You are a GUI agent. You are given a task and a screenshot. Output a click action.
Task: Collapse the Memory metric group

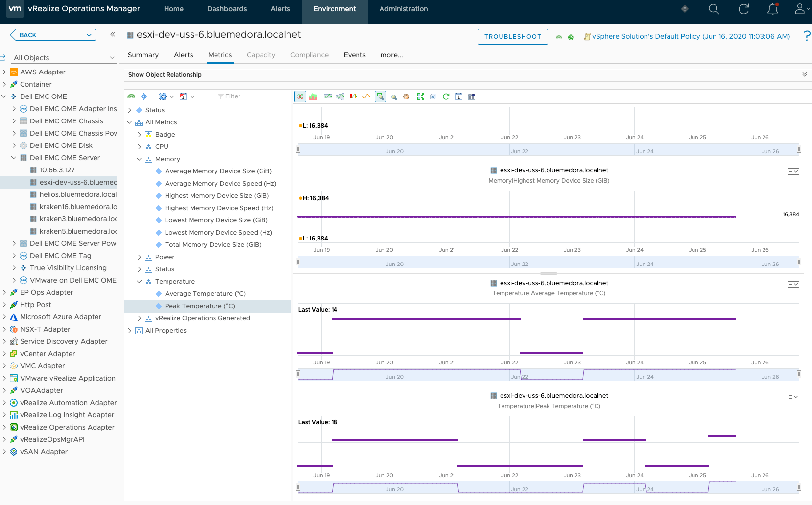coord(140,159)
